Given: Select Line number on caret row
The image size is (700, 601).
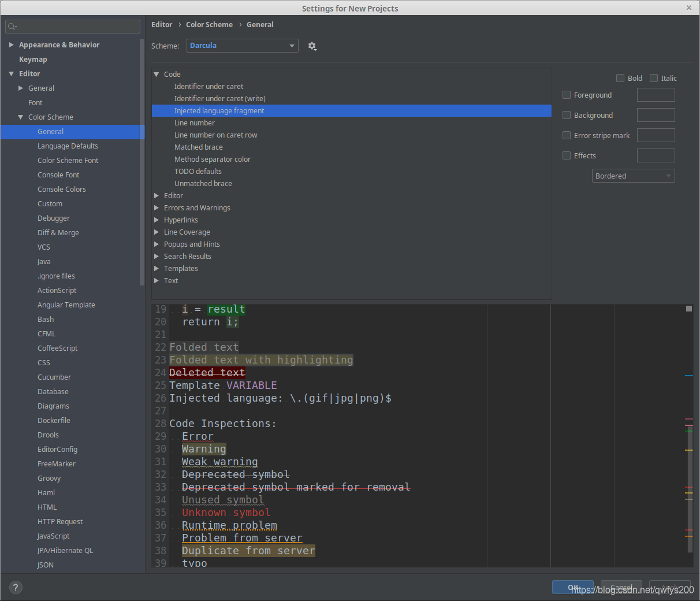Looking at the screenshot, I should [216, 135].
